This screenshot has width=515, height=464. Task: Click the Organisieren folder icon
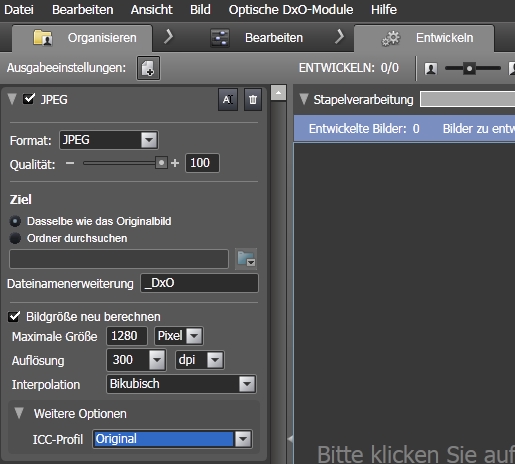(42, 38)
